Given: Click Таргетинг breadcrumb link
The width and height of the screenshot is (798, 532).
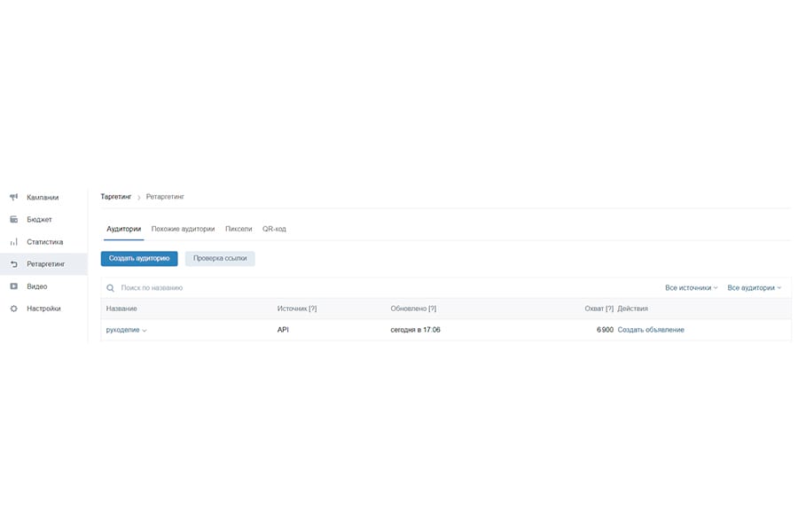Looking at the screenshot, I should (116, 197).
